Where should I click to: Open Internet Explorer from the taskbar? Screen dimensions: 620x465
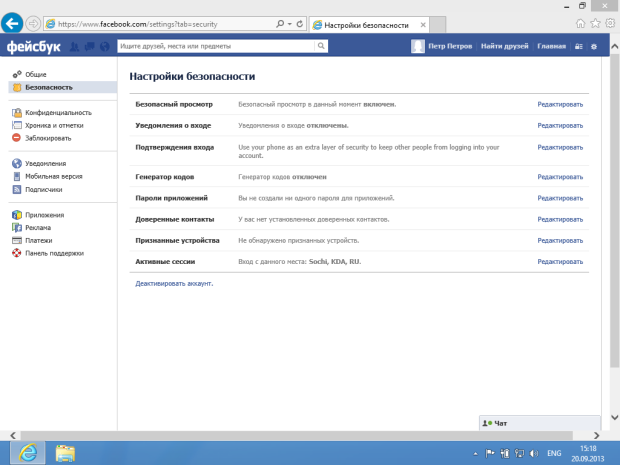pyautogui.click(x=28, y=453)
